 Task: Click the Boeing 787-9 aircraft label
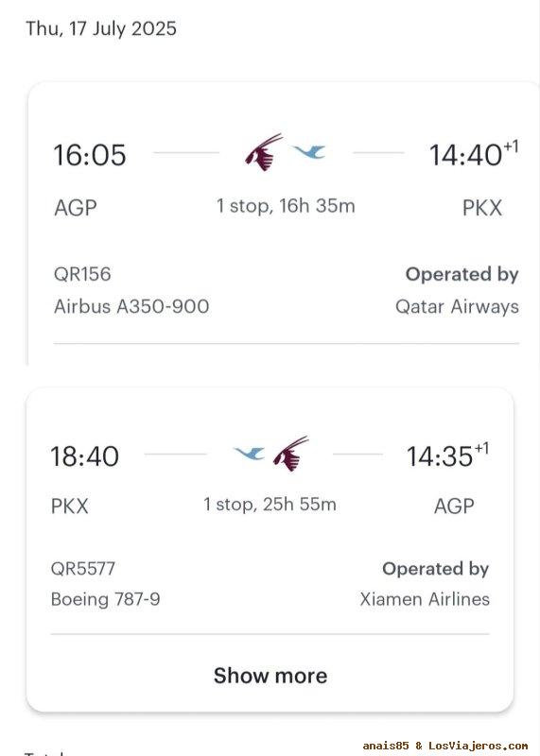[105, 599]
